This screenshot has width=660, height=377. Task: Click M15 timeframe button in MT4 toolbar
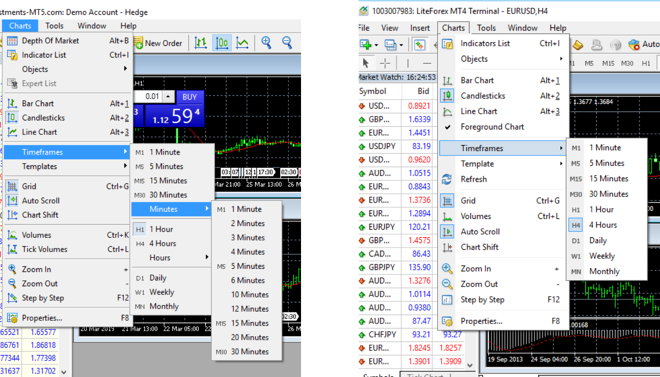[x=608, y=64]
